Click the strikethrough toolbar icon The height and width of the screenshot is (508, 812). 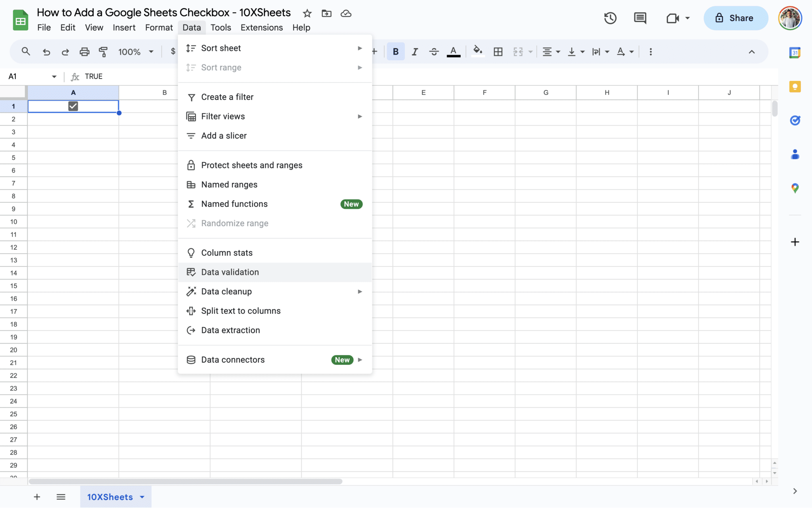click(434, 52)
